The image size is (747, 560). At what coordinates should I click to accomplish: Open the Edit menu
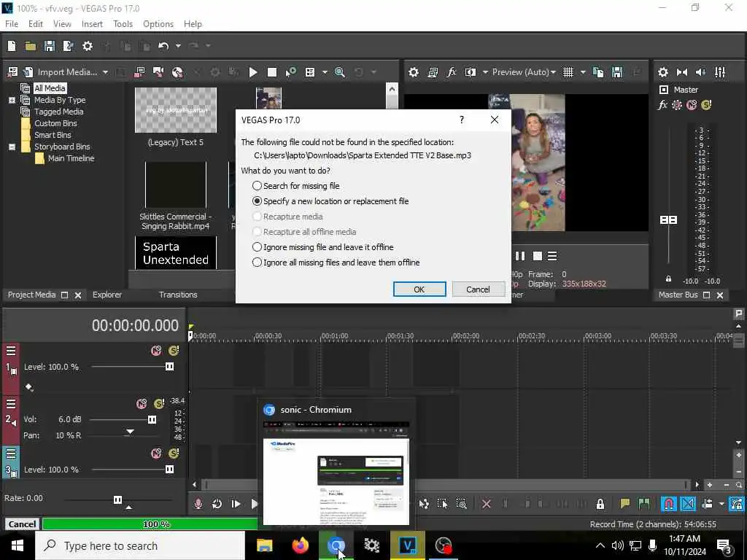pyautogui.click(x=35, y=24)
